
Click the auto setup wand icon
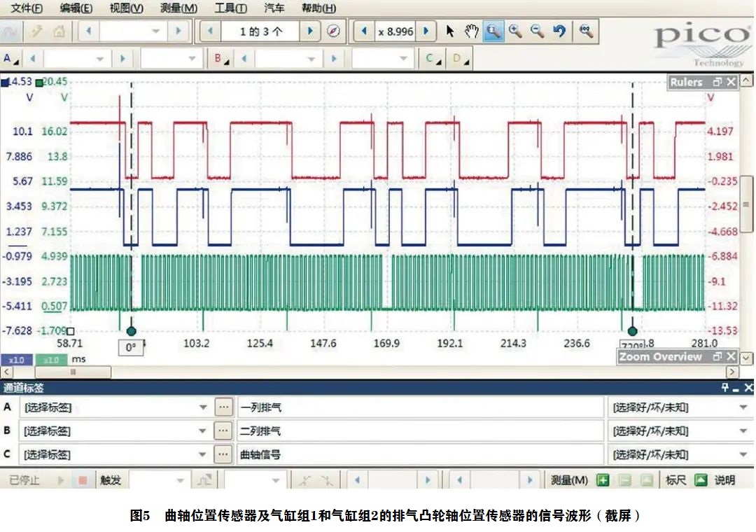point(36,31)
